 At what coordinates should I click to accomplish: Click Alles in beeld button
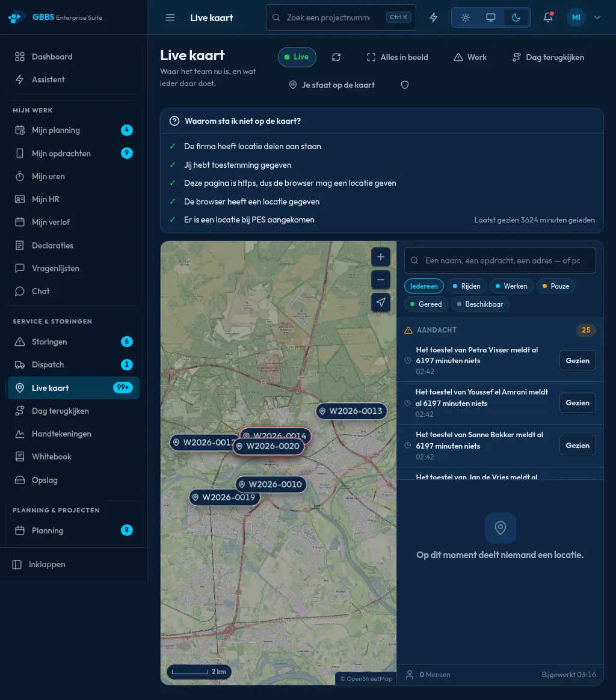pyautogui.click(x=397, y=57)
